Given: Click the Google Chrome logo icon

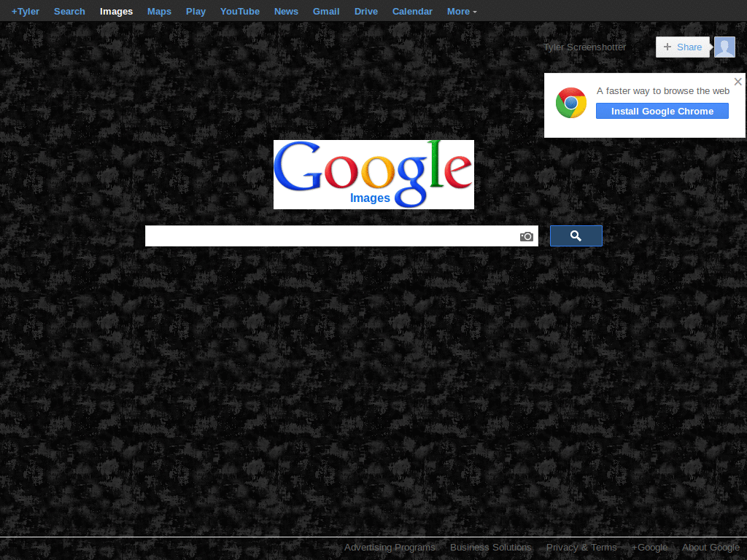Looking at the screenshot, I should [x=570, y=103].
